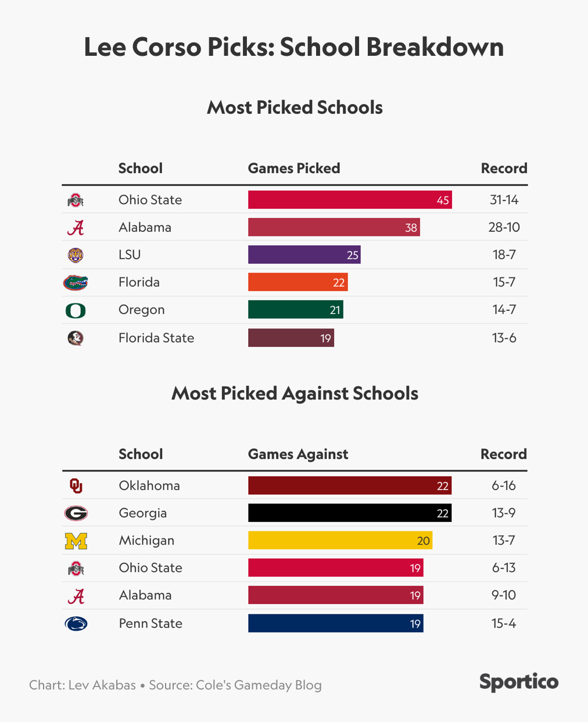Image resolution: width=588 pixels, height=722 pixels.
Task: Click the Most Picked Against Schools heading
Action: [x=295, y=394]
